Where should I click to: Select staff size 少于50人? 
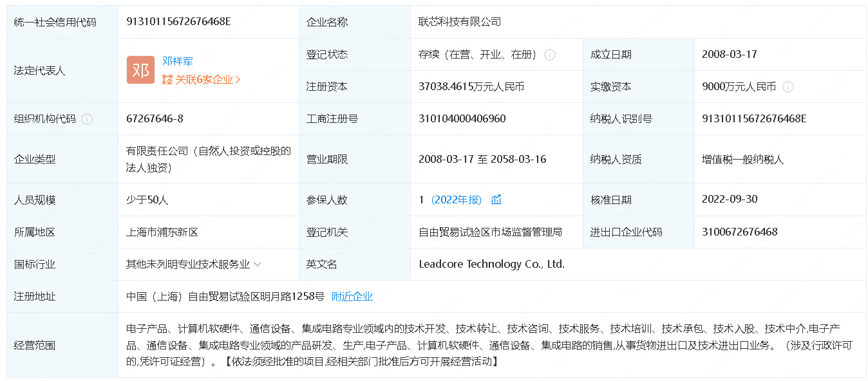(x=147, y=200)
